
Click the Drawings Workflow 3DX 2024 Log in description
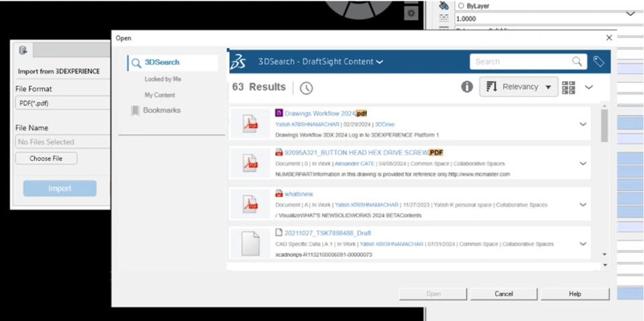point(358,135)
